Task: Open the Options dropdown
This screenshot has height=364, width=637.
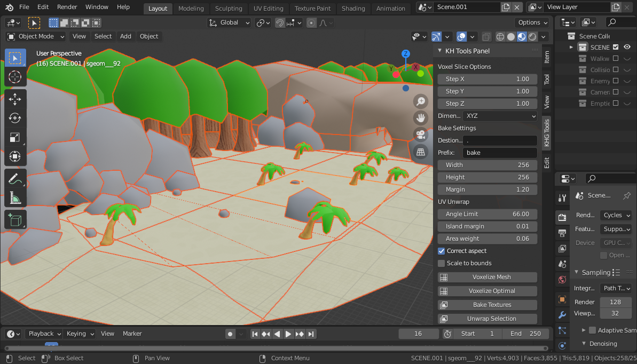Action: coord(532,23)
